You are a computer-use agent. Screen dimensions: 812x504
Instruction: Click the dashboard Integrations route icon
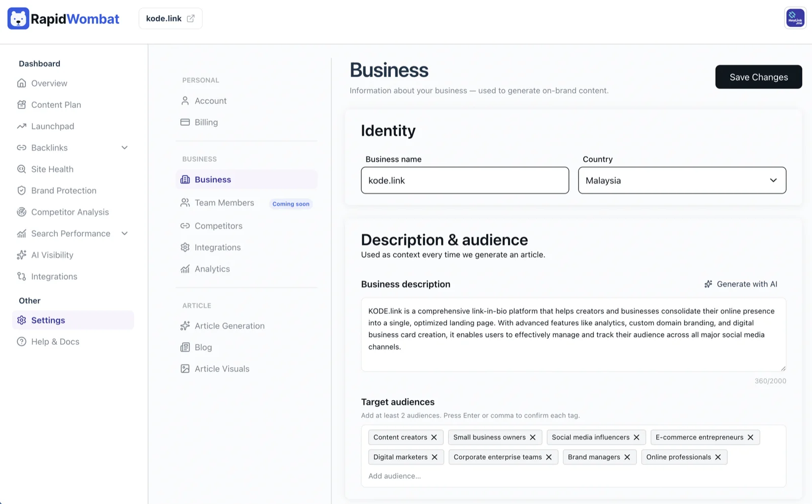(x=21, y=276)
